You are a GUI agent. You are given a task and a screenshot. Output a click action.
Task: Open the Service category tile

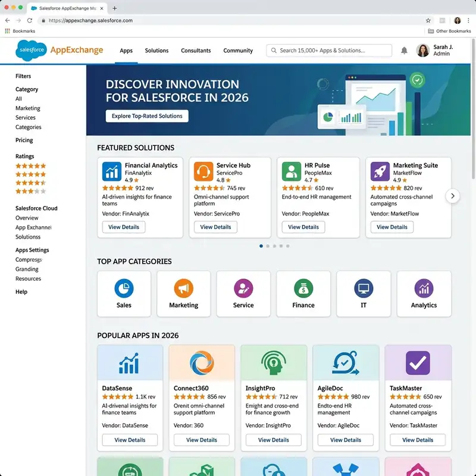[x=243, y=293]
